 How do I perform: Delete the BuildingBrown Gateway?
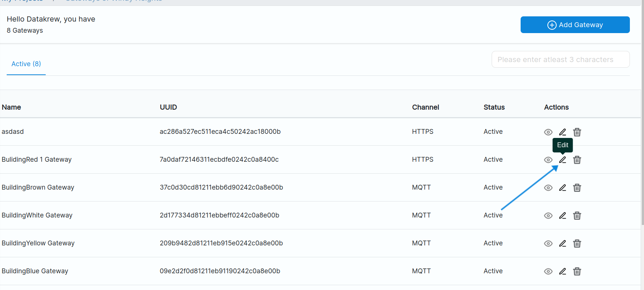(577, 188)
